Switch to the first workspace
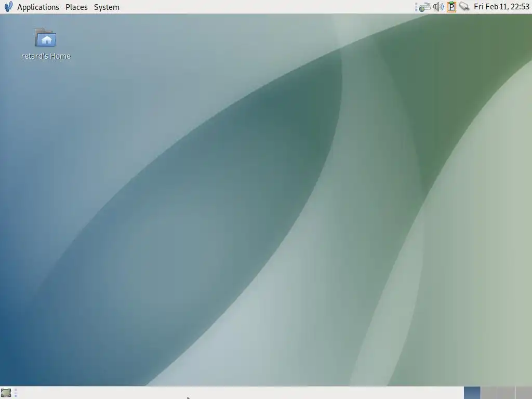The width and height of the screenshot is (532, 399). tap(472, 393)
